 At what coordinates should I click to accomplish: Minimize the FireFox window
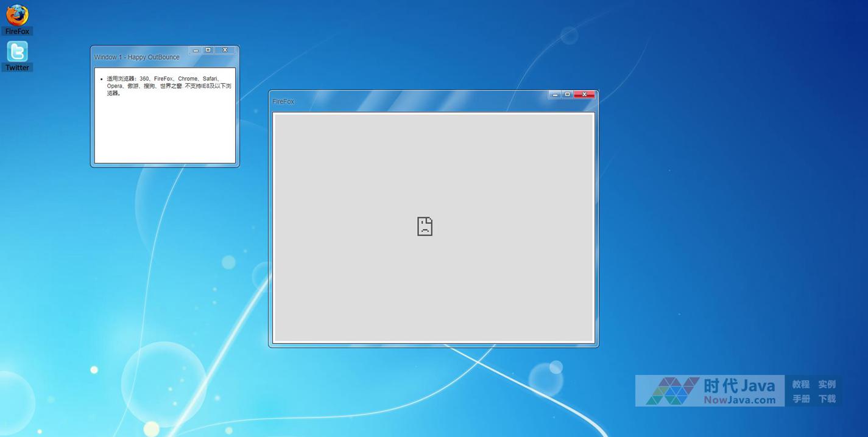point(555,94)
